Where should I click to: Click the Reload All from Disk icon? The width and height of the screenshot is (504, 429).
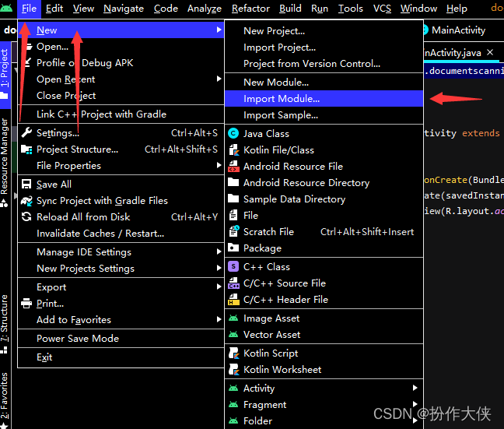(x=26, y=217)
